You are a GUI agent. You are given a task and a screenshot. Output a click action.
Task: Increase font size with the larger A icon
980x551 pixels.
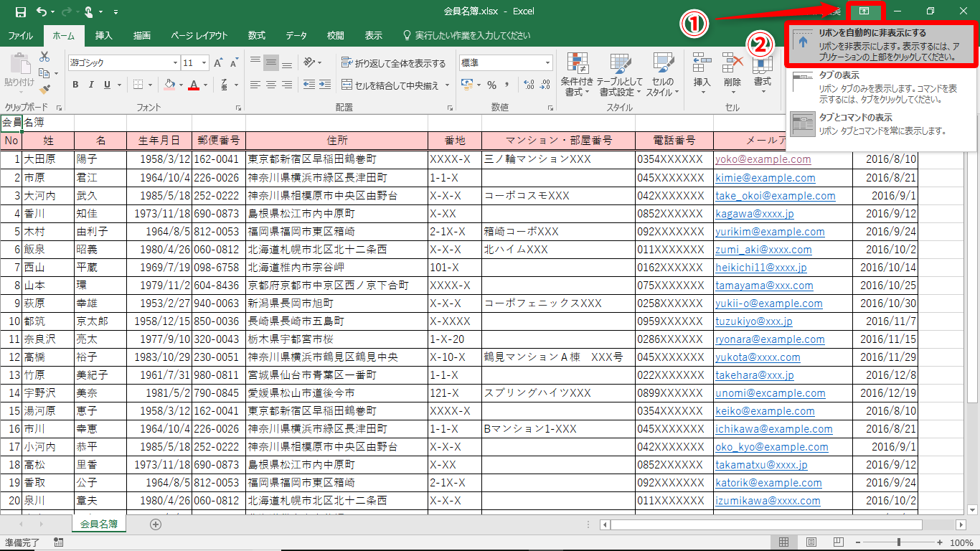(219, 63)
